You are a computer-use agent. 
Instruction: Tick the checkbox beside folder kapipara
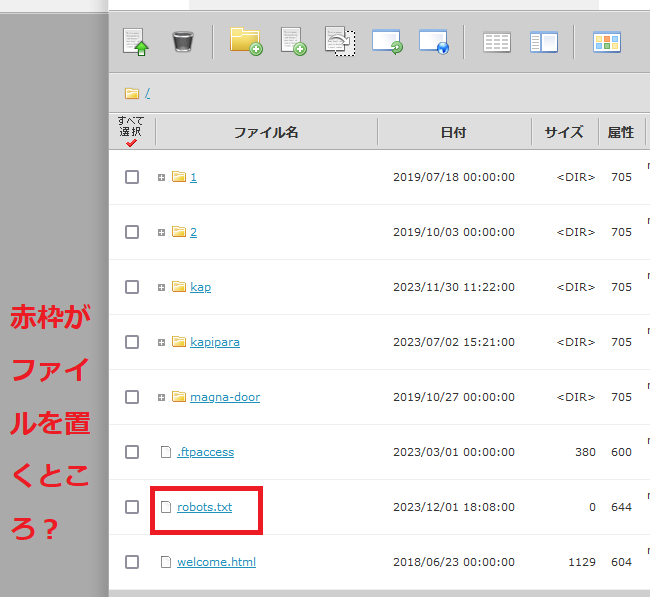coord(132,342)
